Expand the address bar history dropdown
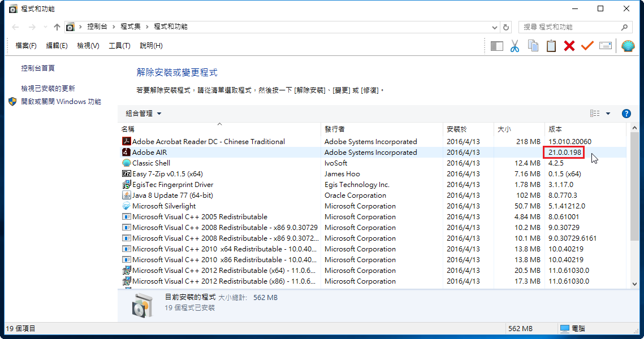The height and width of the screenshot is (339, 644). coord(495,27)
